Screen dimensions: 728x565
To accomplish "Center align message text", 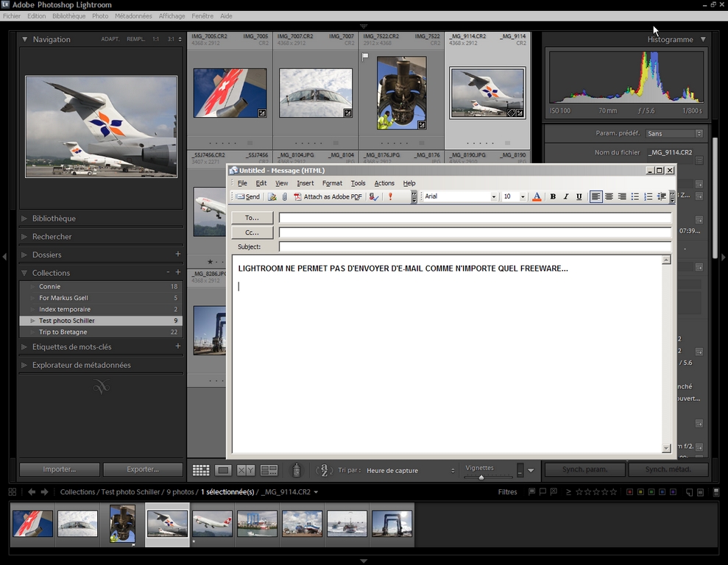I will (x=609, y=196).
